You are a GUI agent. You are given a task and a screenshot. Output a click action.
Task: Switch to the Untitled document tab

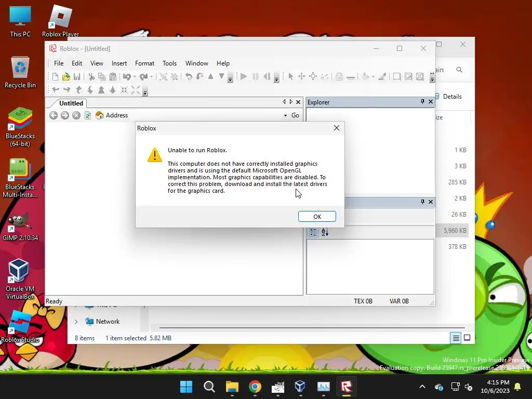tap(71, 103)
